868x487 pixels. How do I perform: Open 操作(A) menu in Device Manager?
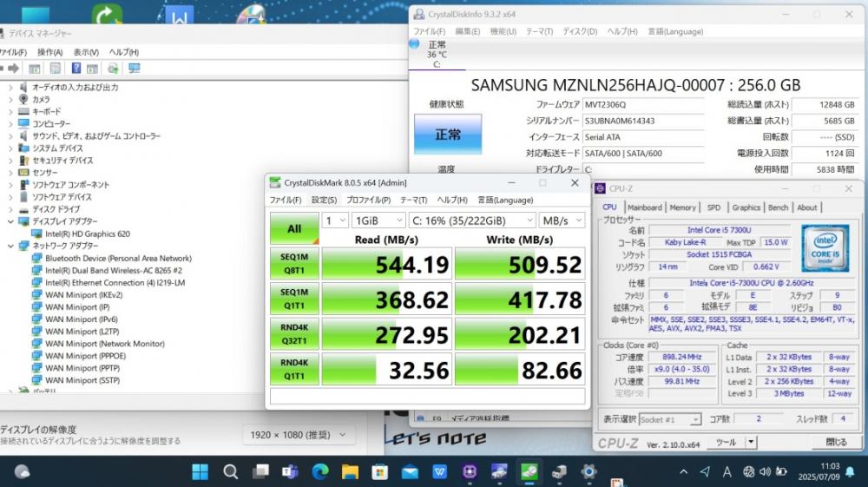[x=49, y=52]
